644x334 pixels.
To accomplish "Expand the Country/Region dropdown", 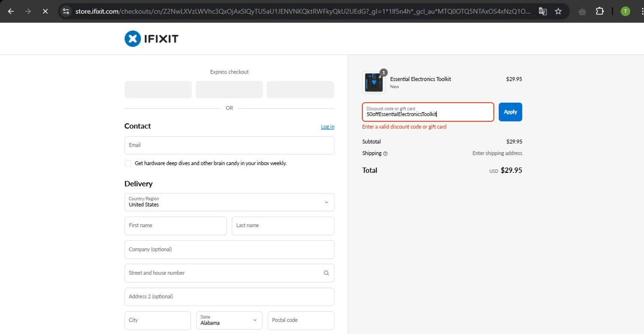I will 229,202.
